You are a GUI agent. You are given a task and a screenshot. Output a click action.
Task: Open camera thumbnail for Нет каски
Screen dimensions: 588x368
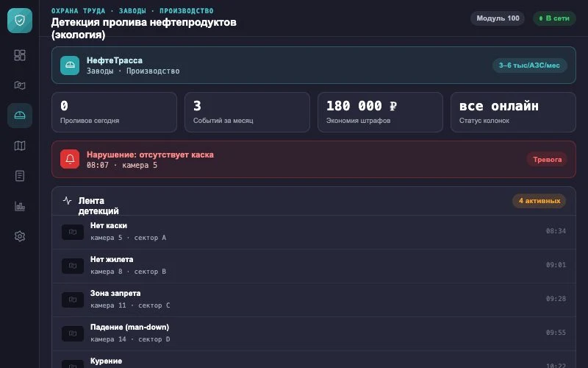72,232
